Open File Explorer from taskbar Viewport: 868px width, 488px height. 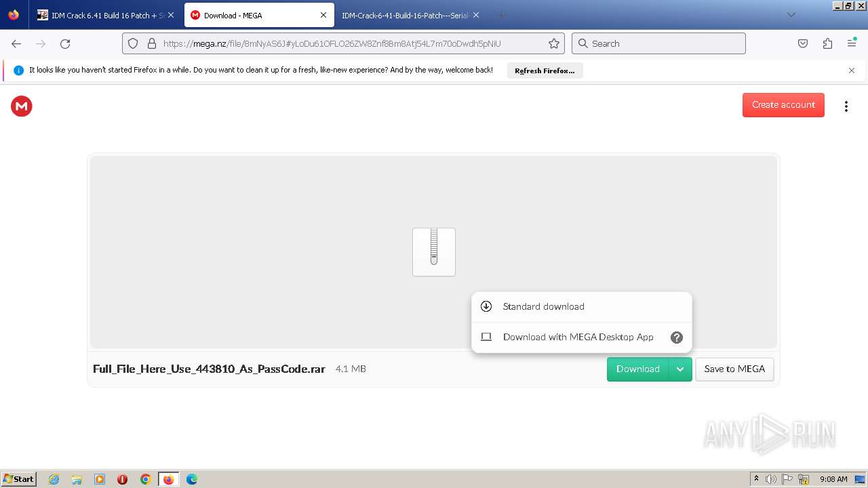click(x=77, y=479)
